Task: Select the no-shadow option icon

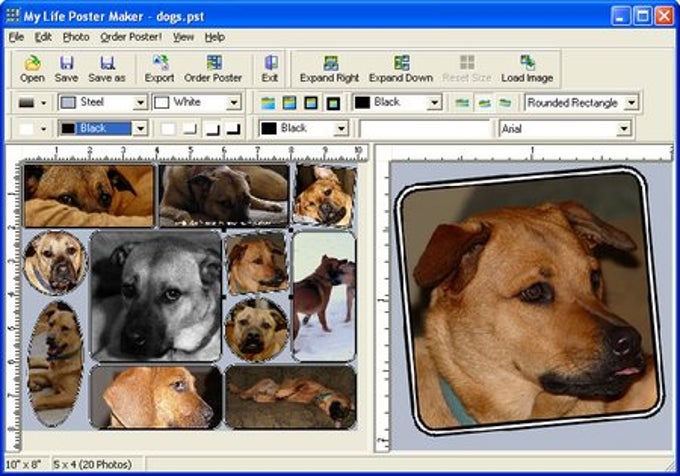Action: point(168,128)
